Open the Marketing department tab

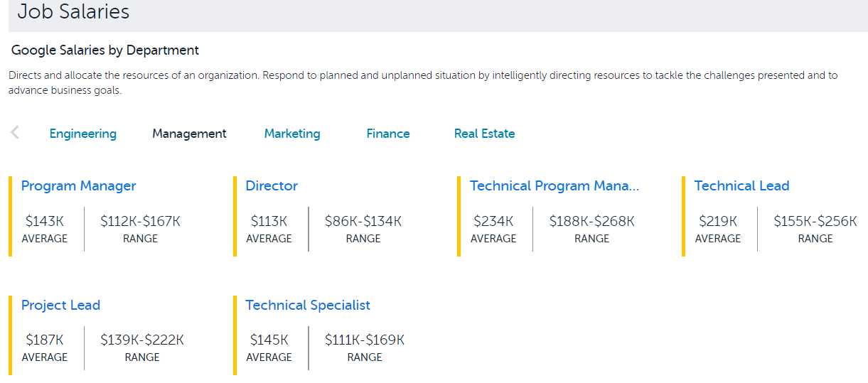[292, 134]
